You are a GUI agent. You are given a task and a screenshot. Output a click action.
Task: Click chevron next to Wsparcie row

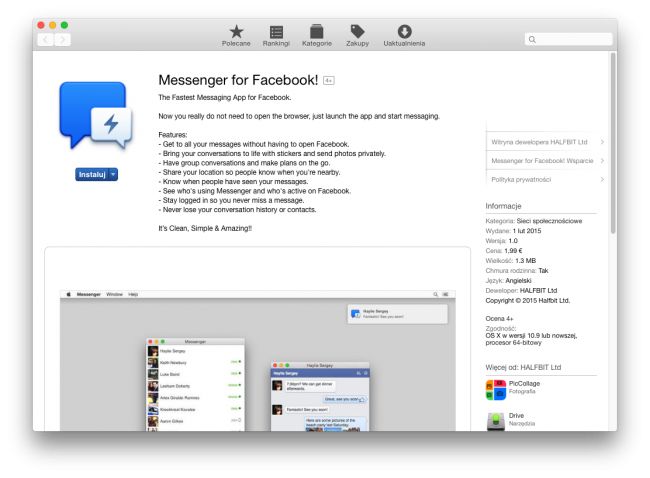pos(602,160)
